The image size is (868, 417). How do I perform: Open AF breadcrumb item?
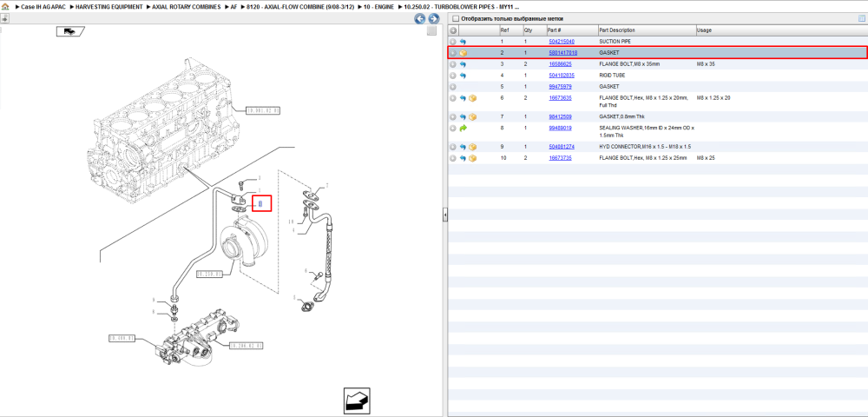tap(233, 7)
